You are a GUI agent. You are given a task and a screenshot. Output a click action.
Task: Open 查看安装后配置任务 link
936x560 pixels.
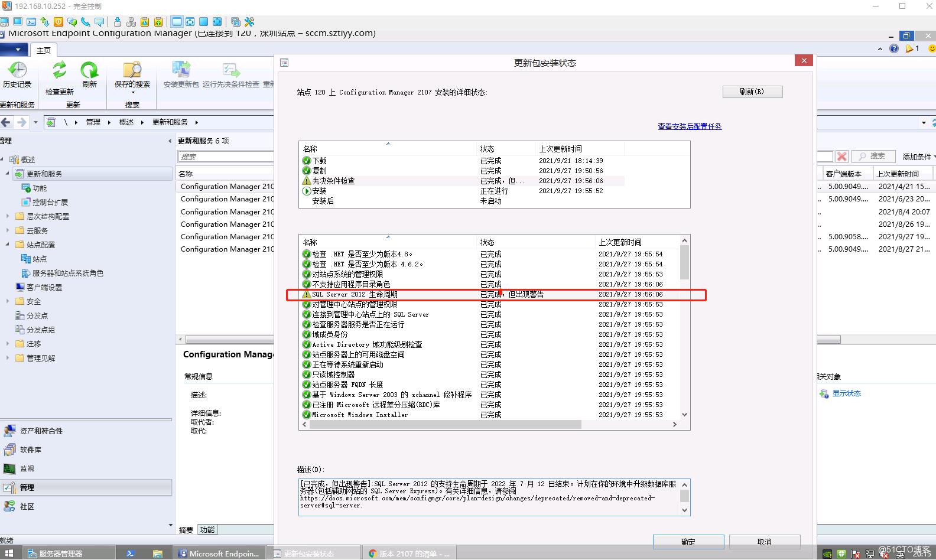[690, 126]
